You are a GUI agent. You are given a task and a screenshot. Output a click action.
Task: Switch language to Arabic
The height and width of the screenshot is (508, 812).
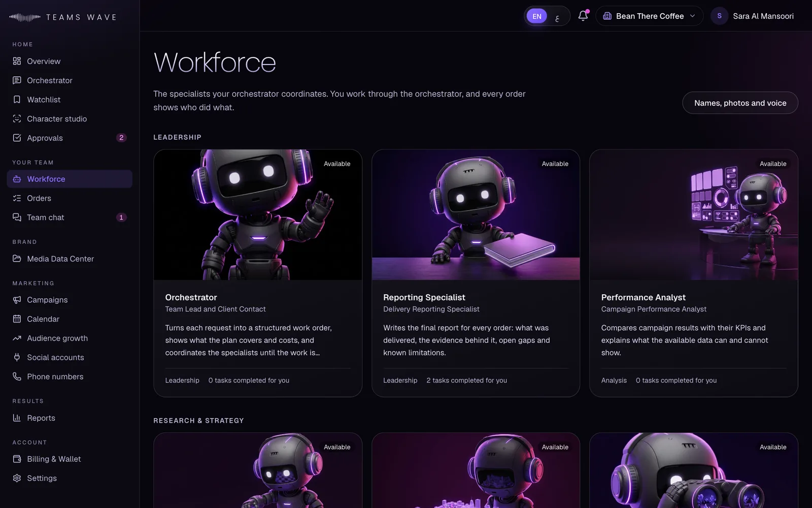pyautogui.click(x=557, y=17)
